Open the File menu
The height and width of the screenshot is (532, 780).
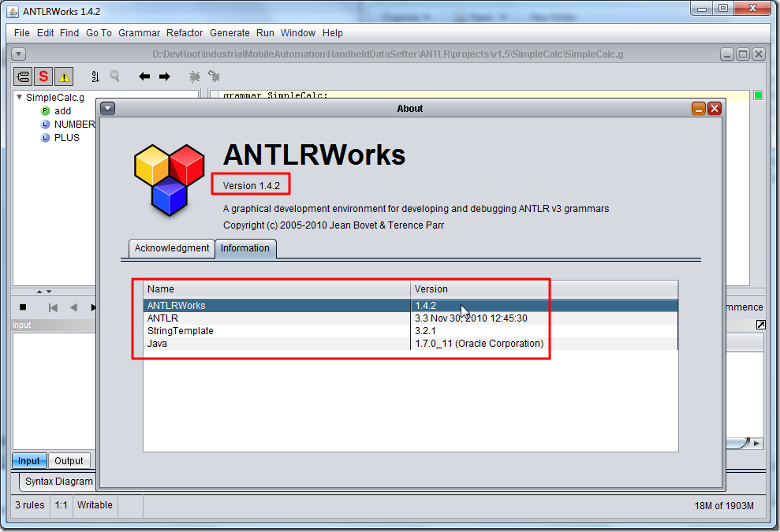coord(22,33)
